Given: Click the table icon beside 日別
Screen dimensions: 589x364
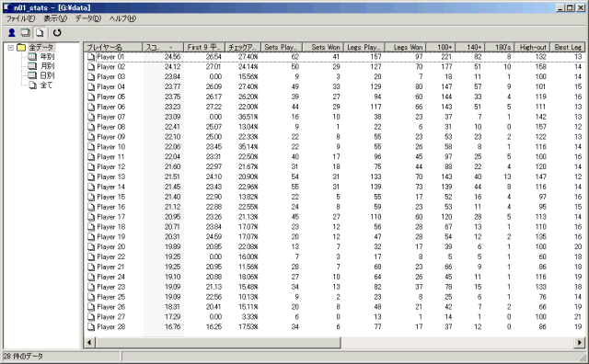Looking at the screenshot, I should [33, 75].
